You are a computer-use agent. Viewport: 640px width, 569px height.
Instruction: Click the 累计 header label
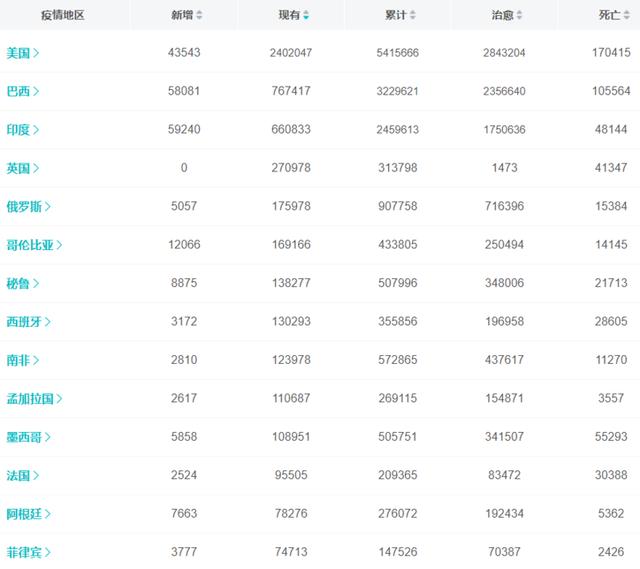point(396,16)
